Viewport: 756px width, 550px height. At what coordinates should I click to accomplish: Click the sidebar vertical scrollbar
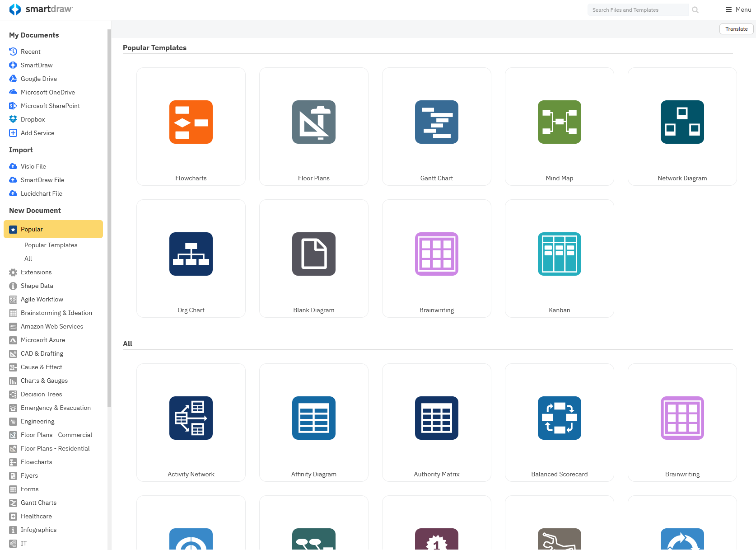[x=109, y=217]
